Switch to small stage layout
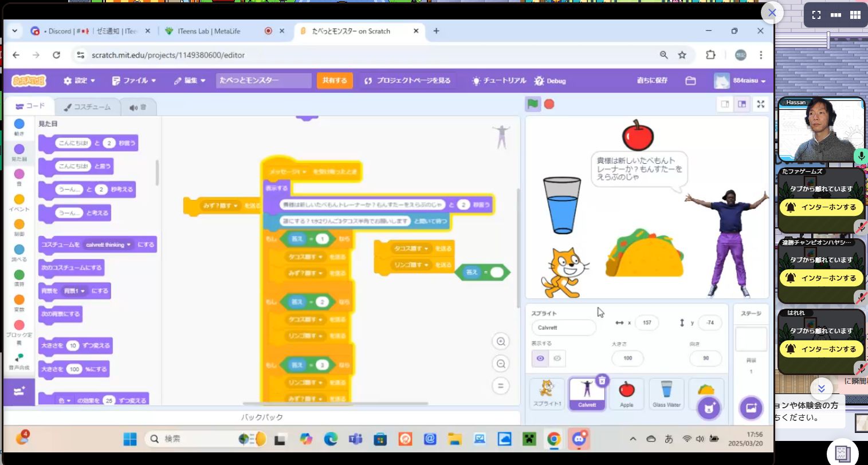868x465 pixels. tap(725, 104)
